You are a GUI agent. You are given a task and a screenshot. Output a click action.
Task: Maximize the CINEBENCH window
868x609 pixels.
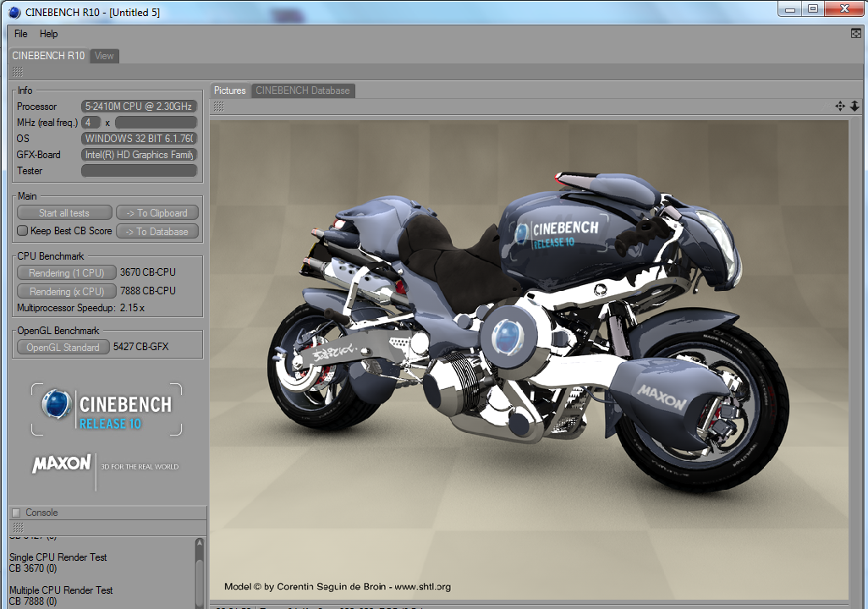[x=813, y=8]
